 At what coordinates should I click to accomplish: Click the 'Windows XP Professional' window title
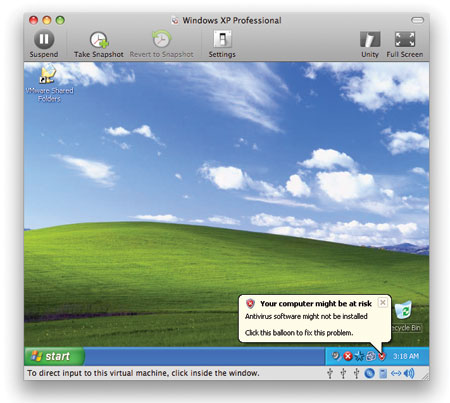[232, 20]
